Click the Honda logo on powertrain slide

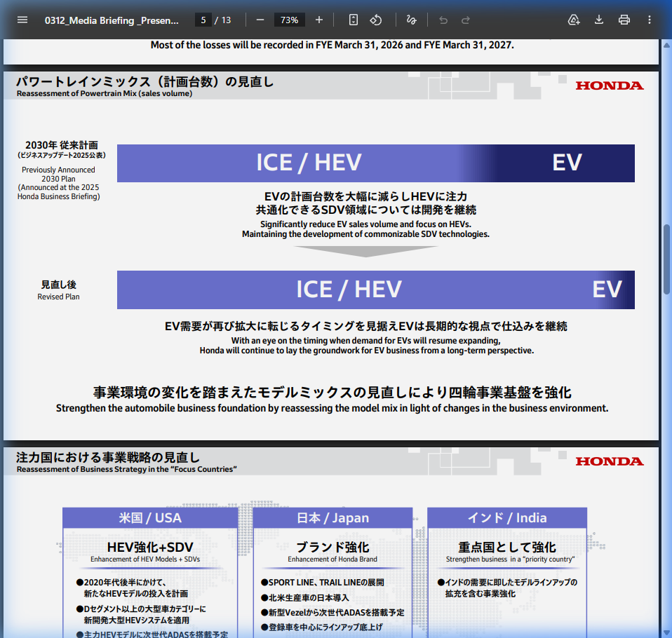610,86
